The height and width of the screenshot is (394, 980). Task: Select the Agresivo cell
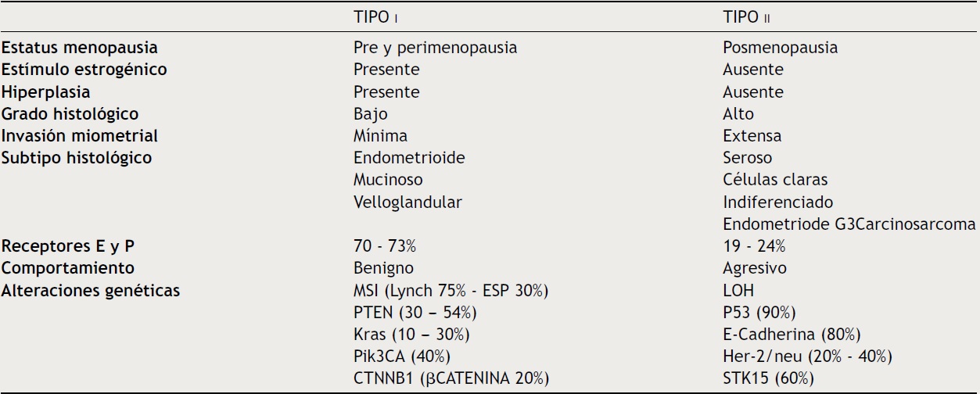click(755, 268)
